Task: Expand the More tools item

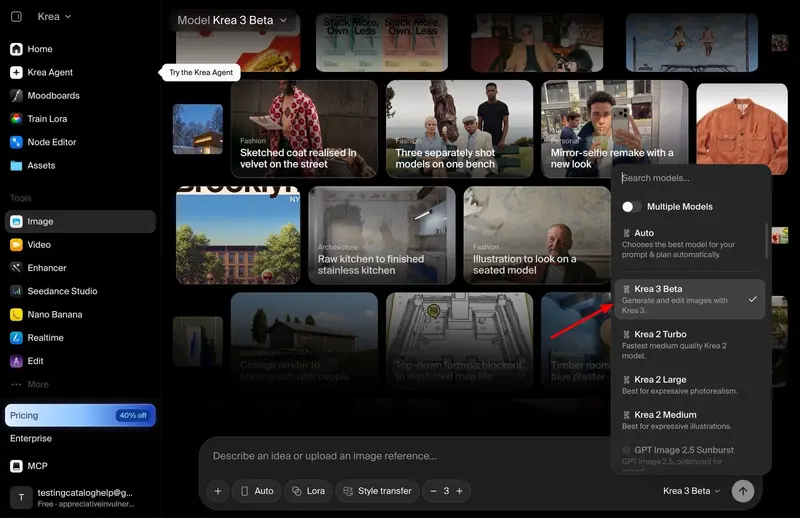Action: point(30,384)
